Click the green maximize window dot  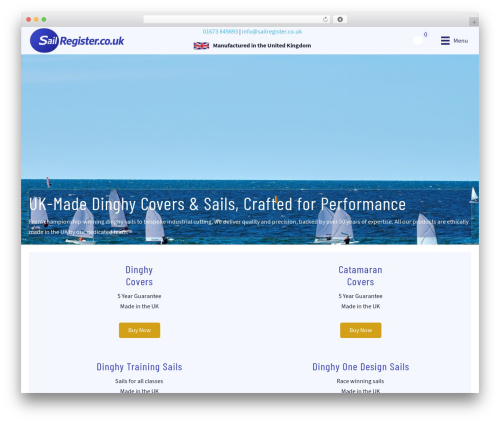pos(44,19)
